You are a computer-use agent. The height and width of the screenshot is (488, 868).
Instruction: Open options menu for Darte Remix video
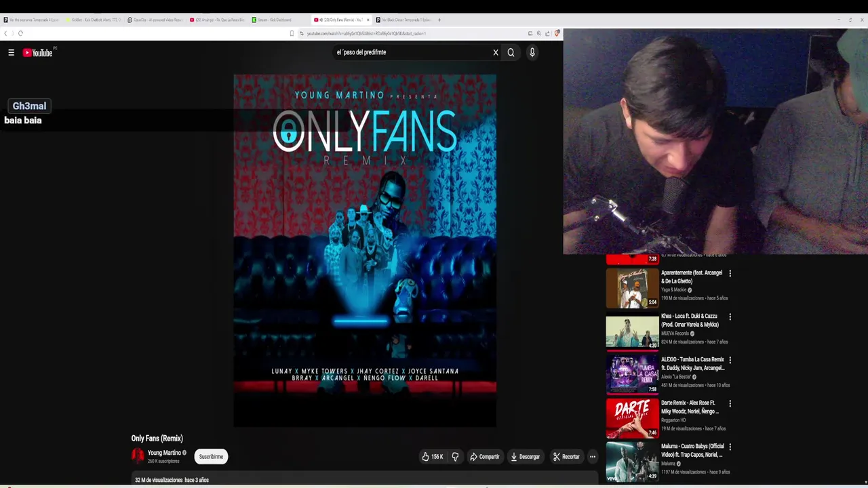(x=730, y=403)
